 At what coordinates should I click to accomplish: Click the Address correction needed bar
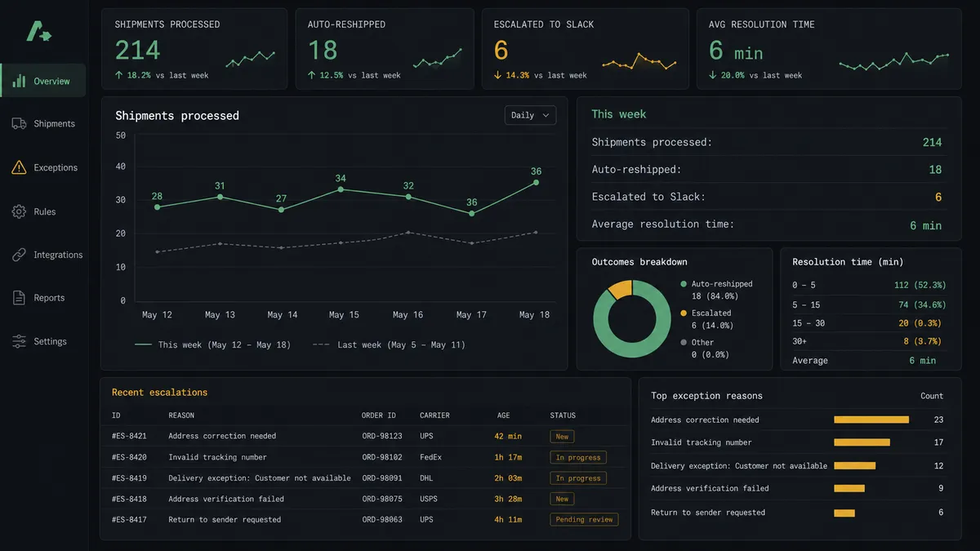[x=871, y=420]
